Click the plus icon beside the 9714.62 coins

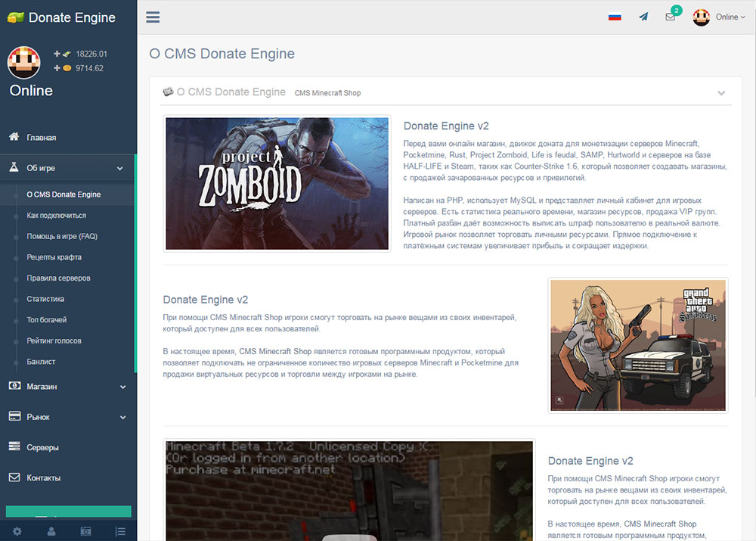(57, 68)
